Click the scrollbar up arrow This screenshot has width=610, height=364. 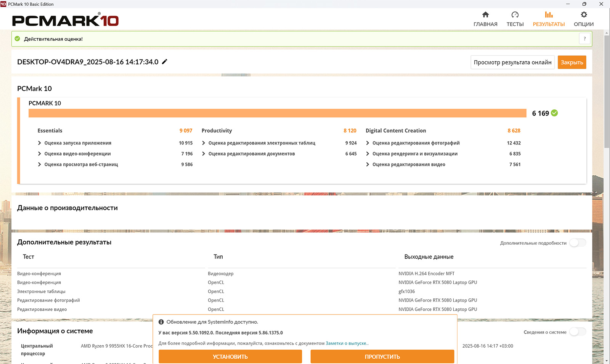pyautogui.click(x=607, y=32)
